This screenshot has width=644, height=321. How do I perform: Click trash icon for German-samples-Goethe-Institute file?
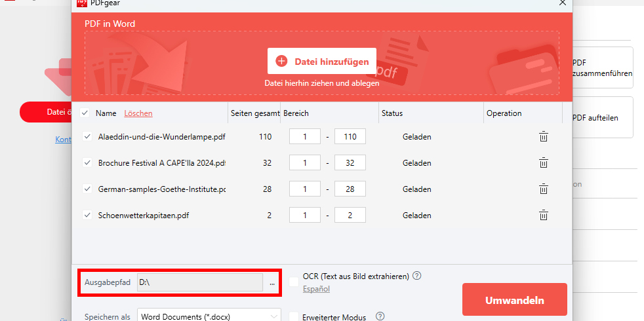(x=543, y=189)
